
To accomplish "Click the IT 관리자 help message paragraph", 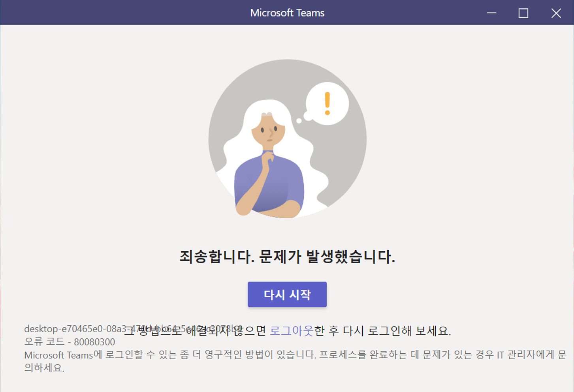I will (295, 361).
